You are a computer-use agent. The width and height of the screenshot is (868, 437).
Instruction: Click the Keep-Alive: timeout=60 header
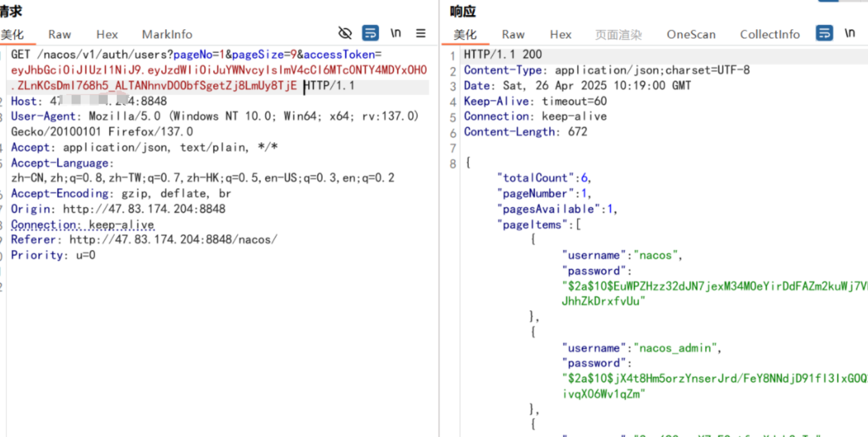535,101
